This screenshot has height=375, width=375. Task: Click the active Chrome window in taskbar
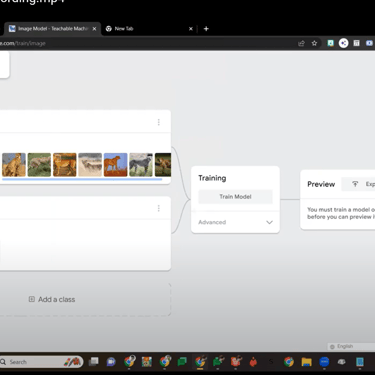[200, 362]
